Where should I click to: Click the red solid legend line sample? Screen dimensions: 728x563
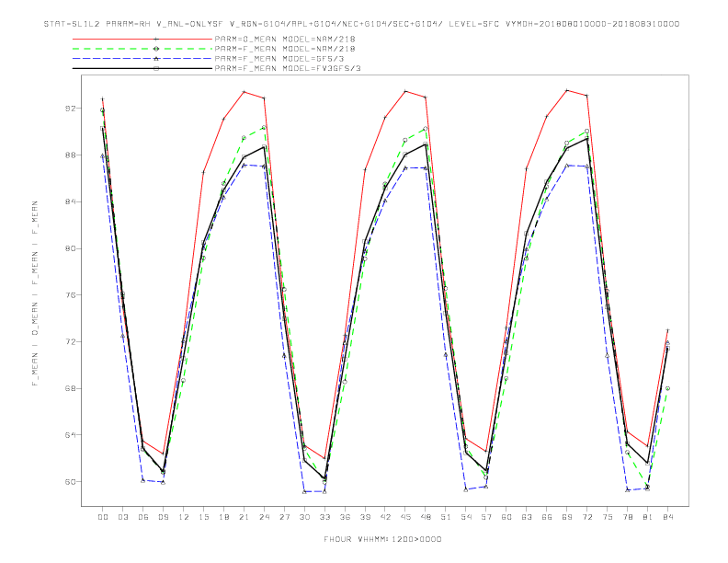(x=142, y=39)
